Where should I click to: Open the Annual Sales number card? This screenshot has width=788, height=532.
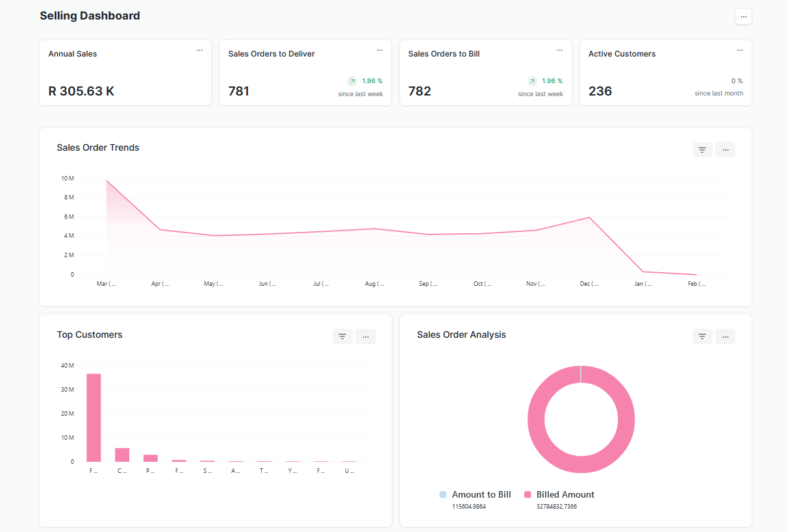point(81,91)
